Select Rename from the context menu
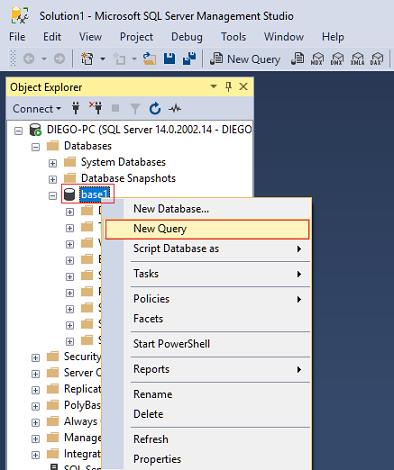The image size is (394, 470). tap(207, 394)
